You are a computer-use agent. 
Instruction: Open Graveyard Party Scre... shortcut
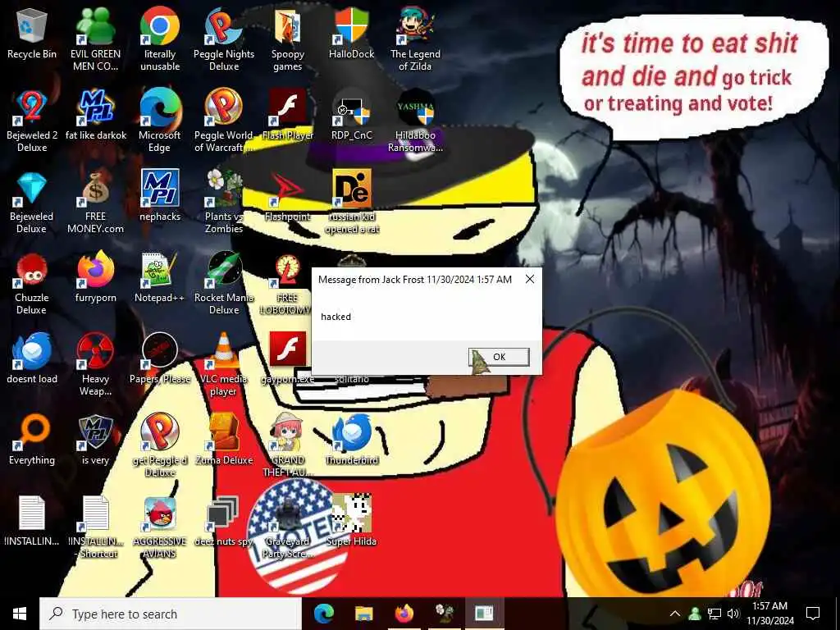point(288,527)
